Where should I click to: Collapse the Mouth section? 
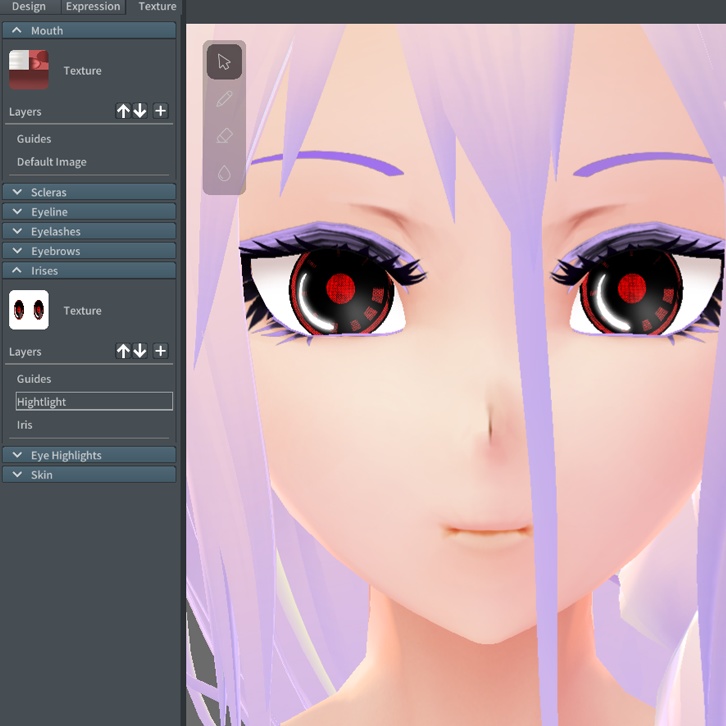89,31
